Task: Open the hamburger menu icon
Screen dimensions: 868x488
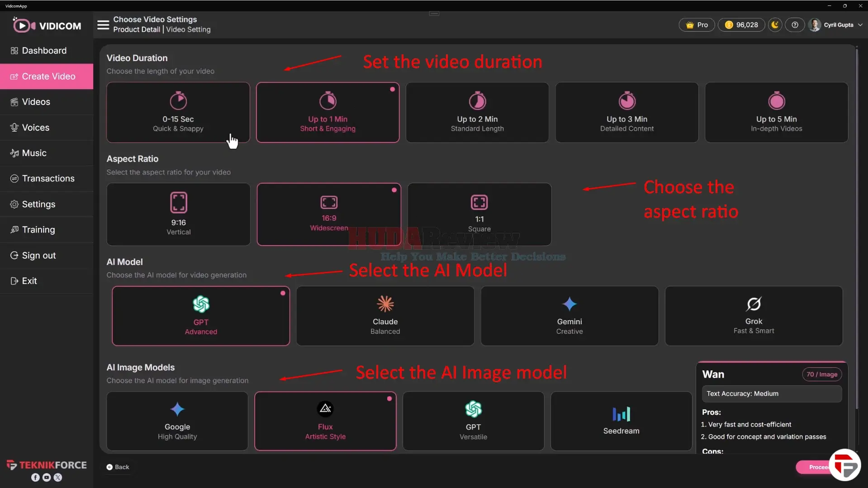Action: pyautogui.click(x=103, y=24)
